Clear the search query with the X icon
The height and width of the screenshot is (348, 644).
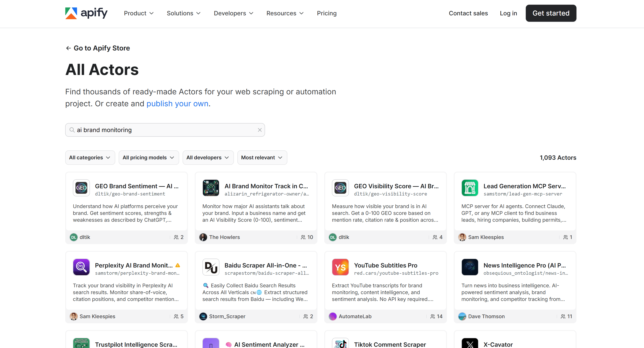(x=259, y=130)
